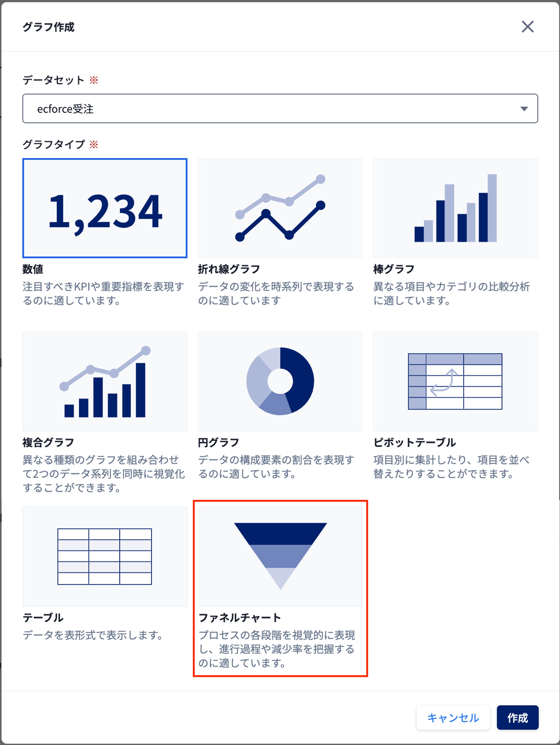Select the 複合グラフ combo chart icon
Image resolution: width=560 pixels, height=745 pixels.
(x=105, y=381)
